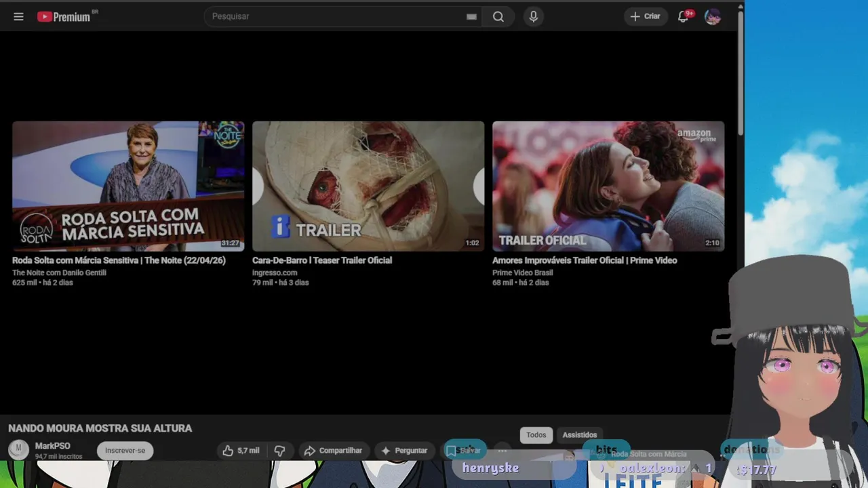The height and width of the screenshot is (488, 868).
Task: Open channel Prime Video Brasil
Action: (x=522, y=272)
